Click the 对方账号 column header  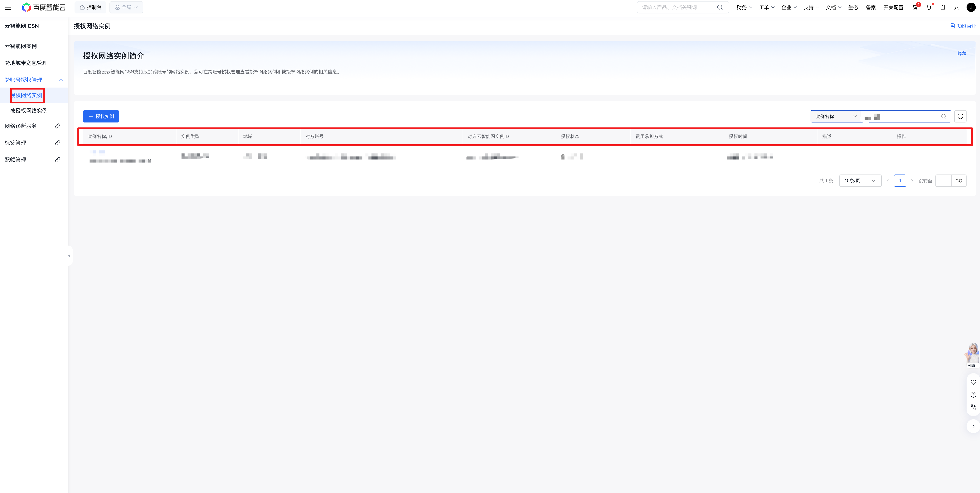point(314,136)
